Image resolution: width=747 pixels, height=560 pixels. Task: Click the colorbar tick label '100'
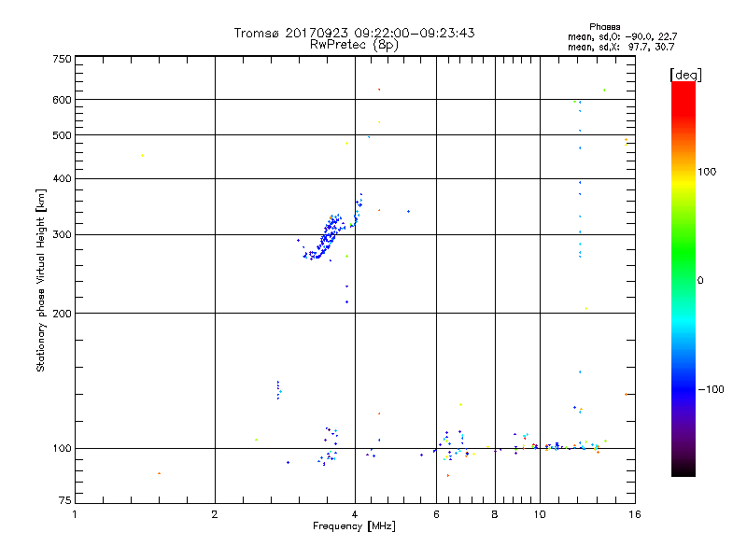pos(707,172)
